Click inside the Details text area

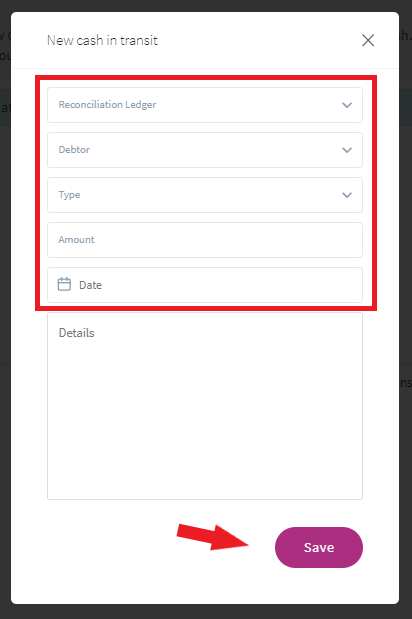coord(205,406)
